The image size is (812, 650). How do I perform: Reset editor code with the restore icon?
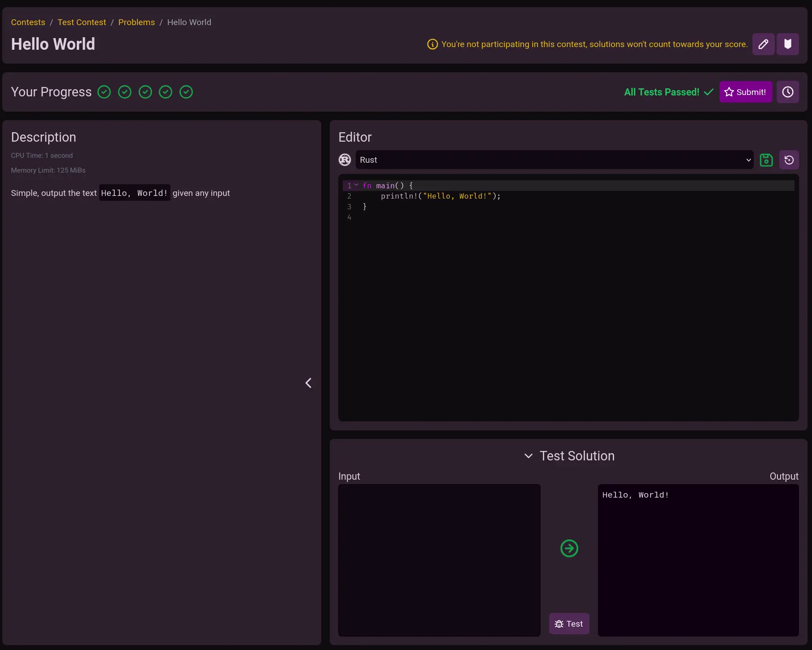tap(789, 160)
